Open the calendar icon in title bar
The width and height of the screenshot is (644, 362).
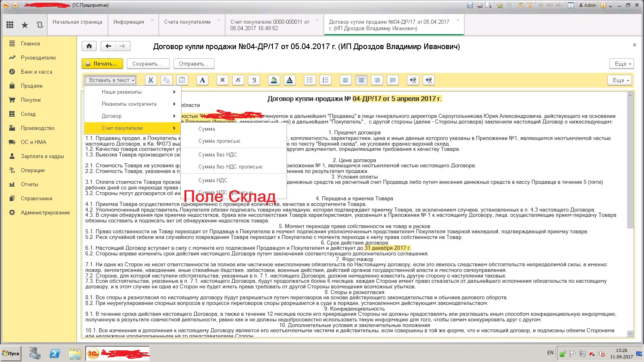pyautogui.click(x=530, y=5)
